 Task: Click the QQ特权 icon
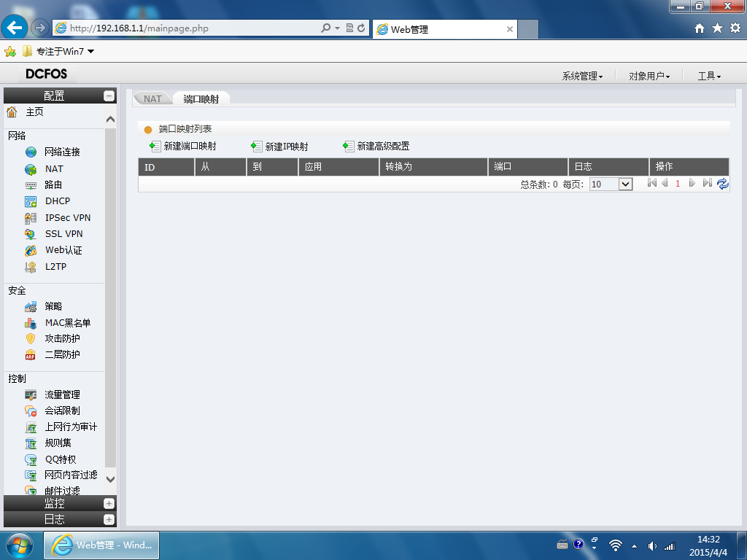pos(31,460)
